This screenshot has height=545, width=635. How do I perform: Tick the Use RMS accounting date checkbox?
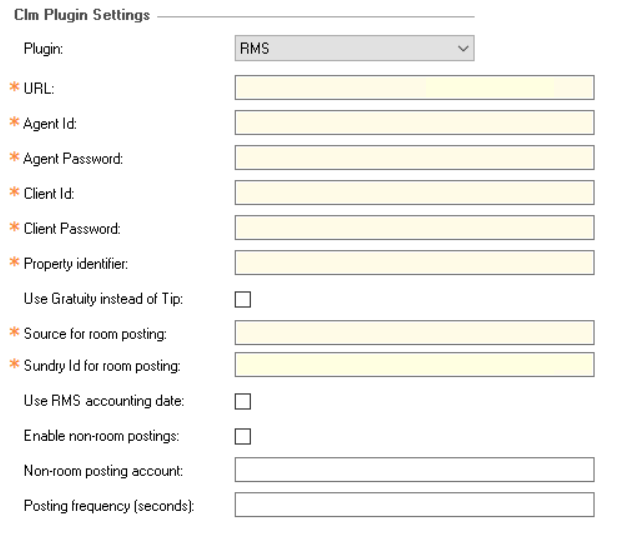(x=243, y=401)
